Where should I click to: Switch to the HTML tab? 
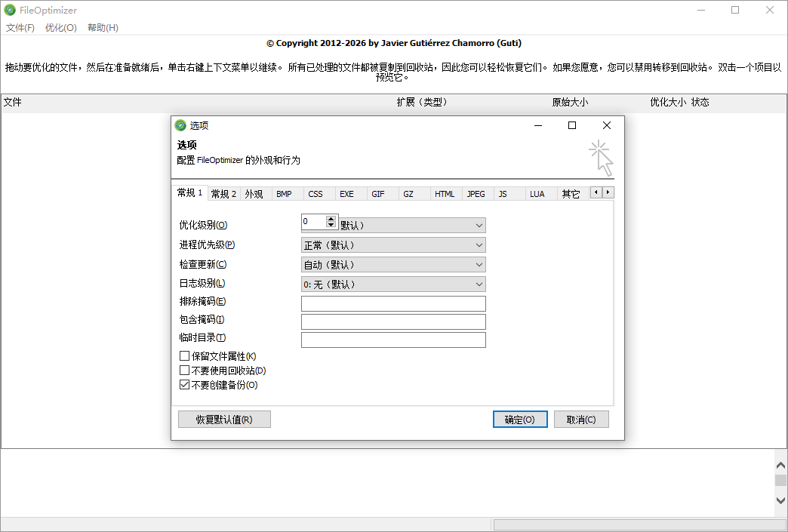point(445,194)
